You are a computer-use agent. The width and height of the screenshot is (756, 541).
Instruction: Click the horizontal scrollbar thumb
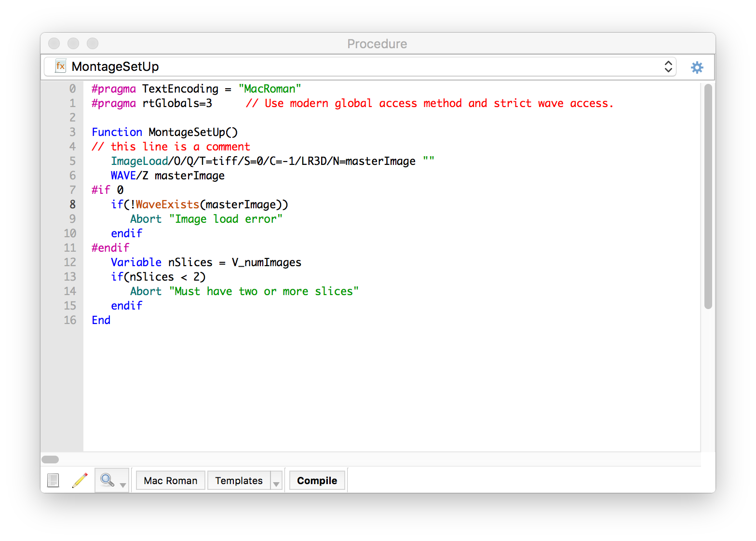click(x=50, y=460)
